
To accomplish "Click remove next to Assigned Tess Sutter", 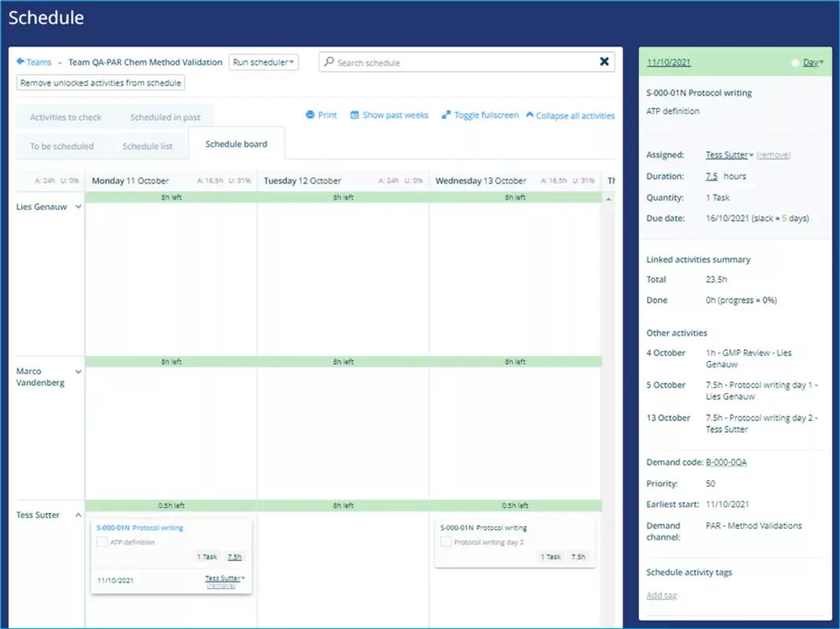I will (774, 154).
